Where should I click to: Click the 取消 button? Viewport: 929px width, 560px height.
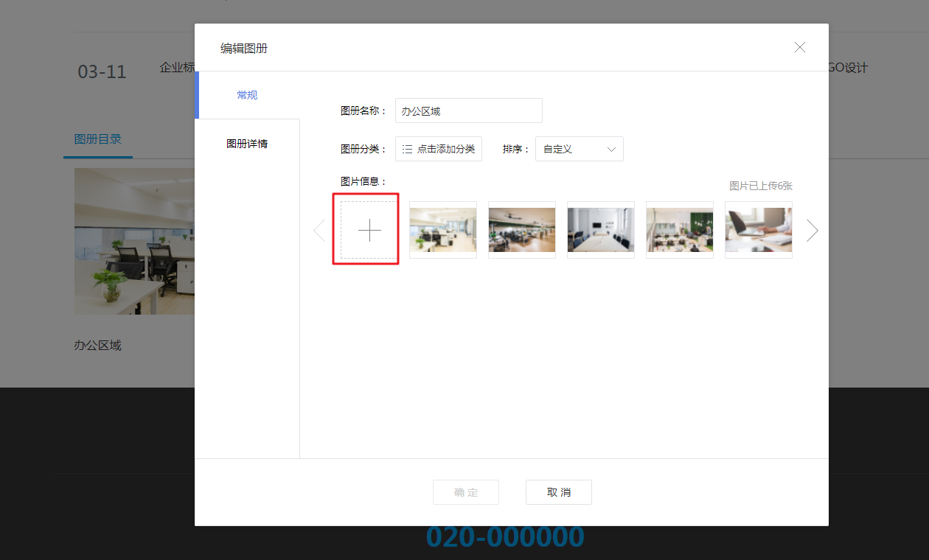pos(559,492)
